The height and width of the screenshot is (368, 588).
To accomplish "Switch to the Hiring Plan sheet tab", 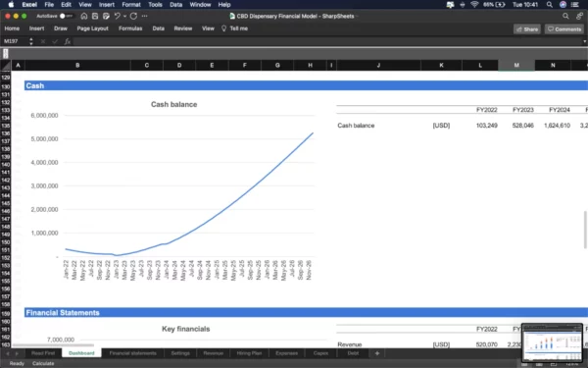I will click(249, 353).
